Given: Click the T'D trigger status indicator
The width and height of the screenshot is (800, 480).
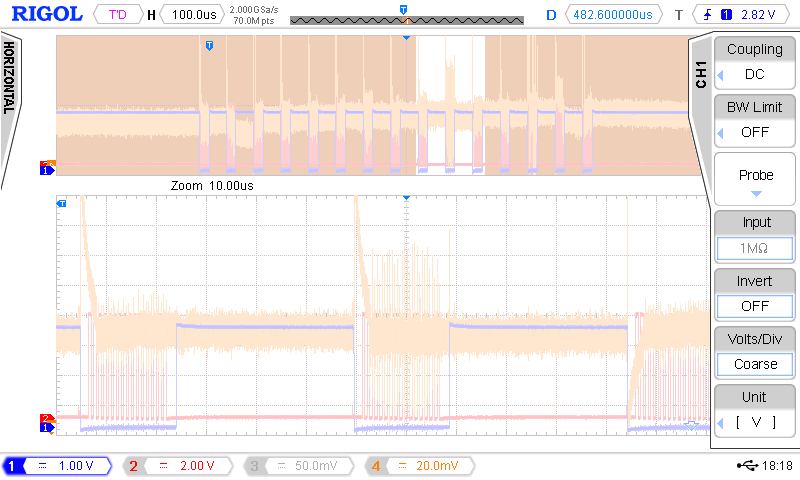Looking at the screenshot, I should click(118, 14).
